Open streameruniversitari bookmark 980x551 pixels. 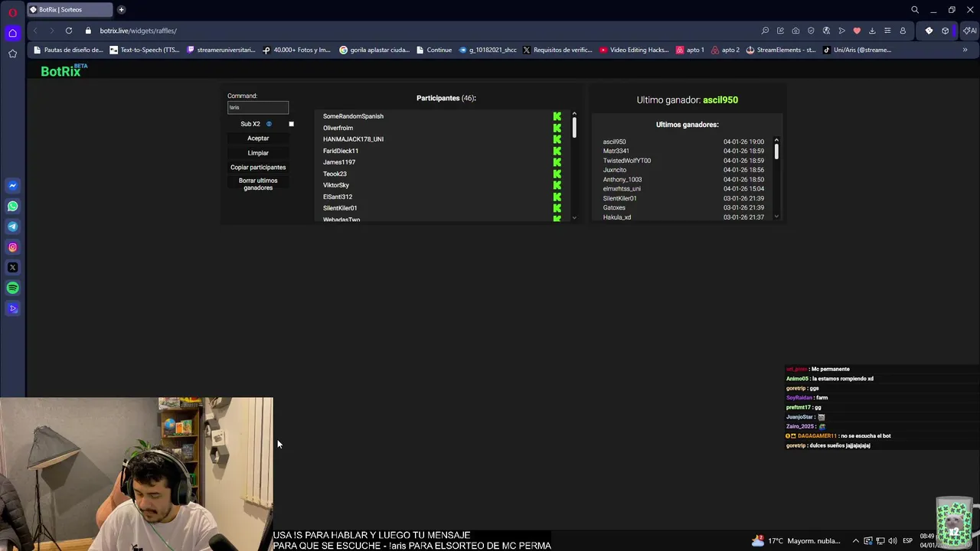(x=221, y=50)
